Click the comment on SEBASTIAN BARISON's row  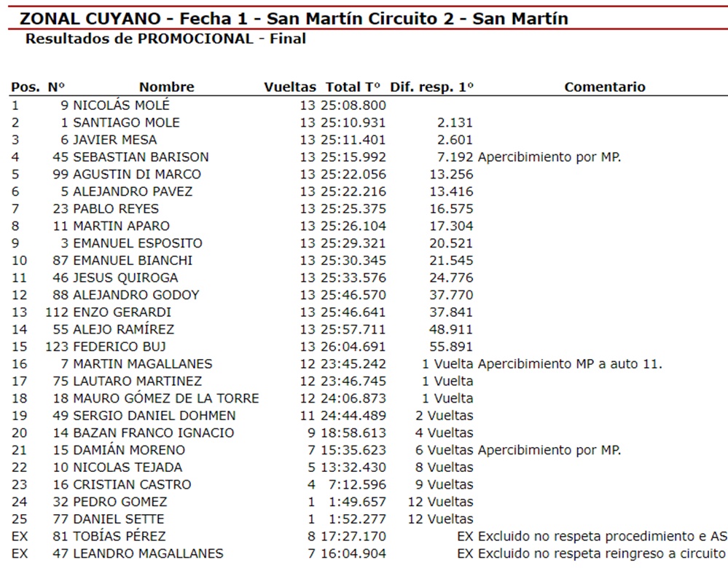(x=549, y=157)
